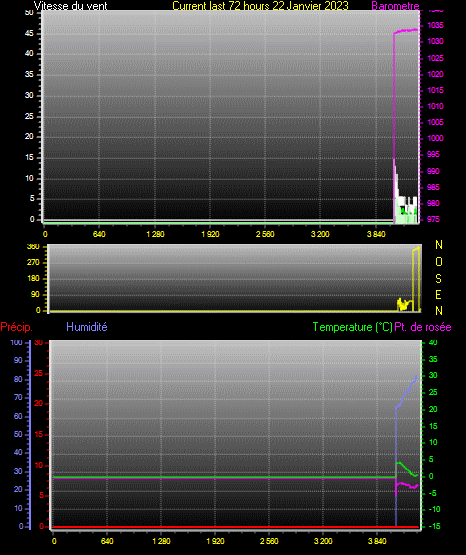Click the 1000 barometer axis value
Image resolution: width=466 pixels, height=555 pixels.
point(435,138)
